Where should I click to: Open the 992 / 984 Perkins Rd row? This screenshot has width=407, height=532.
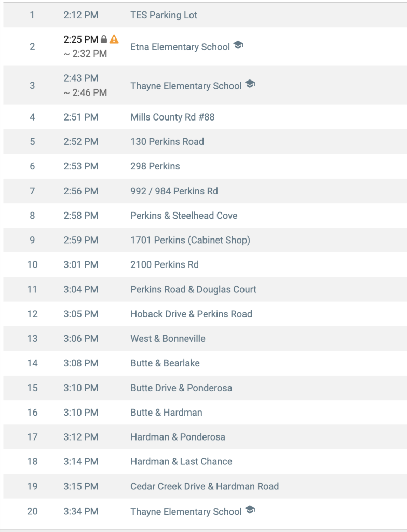click(205, 191)
